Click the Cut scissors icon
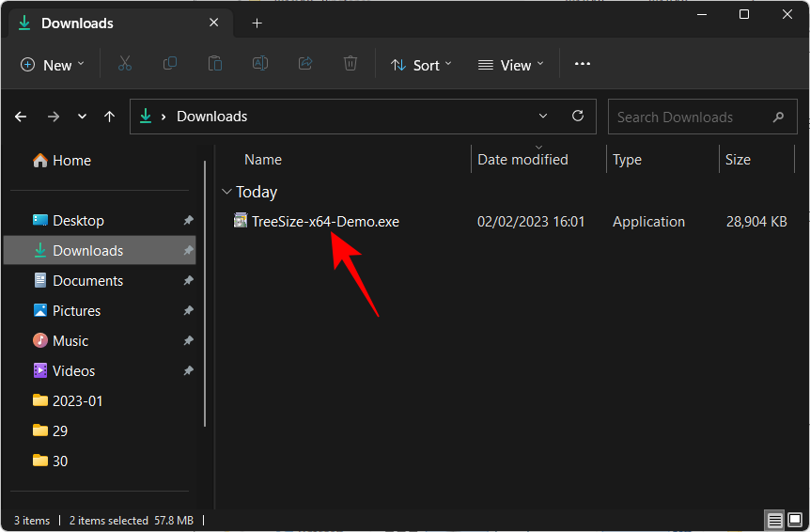Viewport: 810px width, 532px height. pos(124,64)
